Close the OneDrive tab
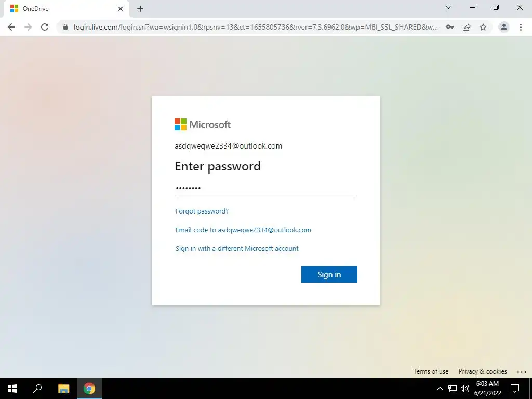 (121, 9)
